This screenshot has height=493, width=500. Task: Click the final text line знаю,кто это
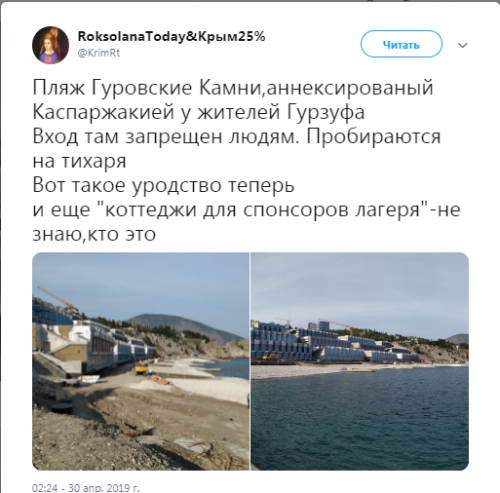94,234
